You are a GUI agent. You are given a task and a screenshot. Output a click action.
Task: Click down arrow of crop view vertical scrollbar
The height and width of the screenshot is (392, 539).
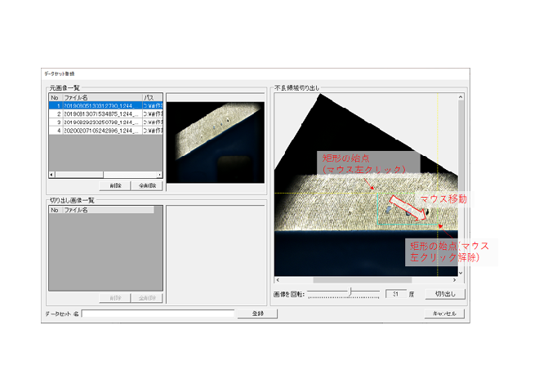point(461,273)
